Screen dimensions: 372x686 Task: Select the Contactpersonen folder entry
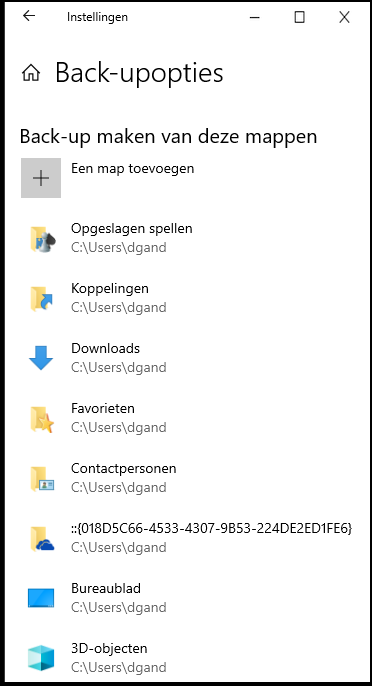coord(187,478)
